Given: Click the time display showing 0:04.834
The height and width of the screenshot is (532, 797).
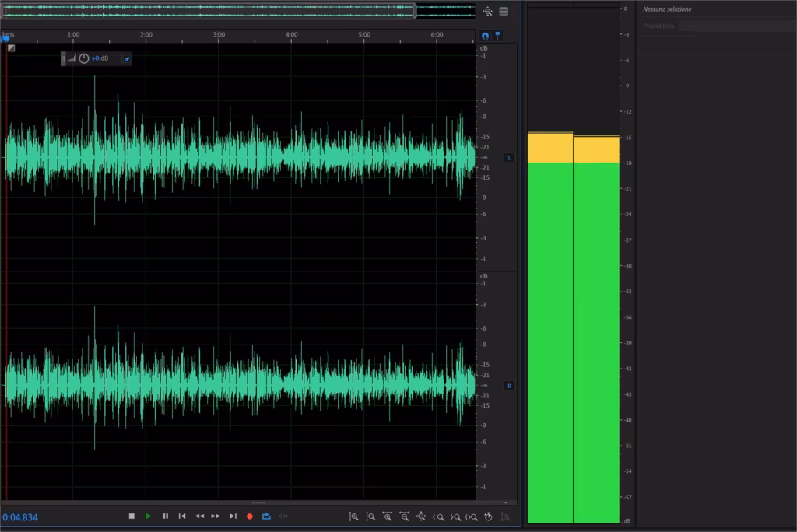Looking at the screenshot, I should [21, 516].
